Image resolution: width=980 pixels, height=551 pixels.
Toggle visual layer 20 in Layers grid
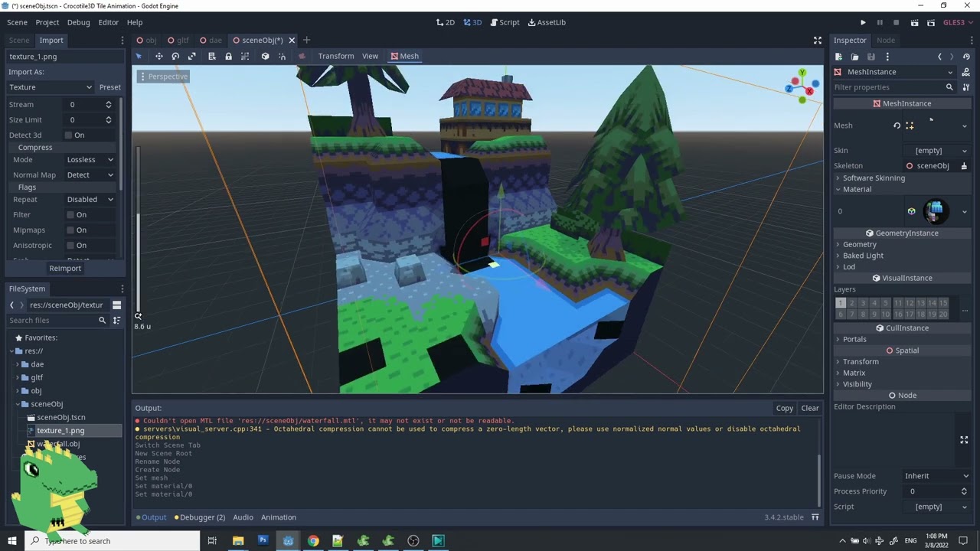tap(943, 315)
